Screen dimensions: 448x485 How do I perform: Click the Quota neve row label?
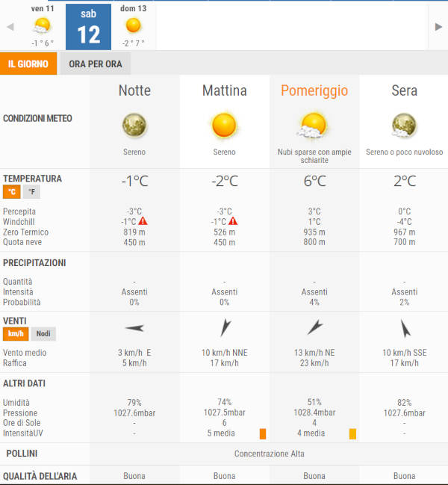click(x=22, y=242)
